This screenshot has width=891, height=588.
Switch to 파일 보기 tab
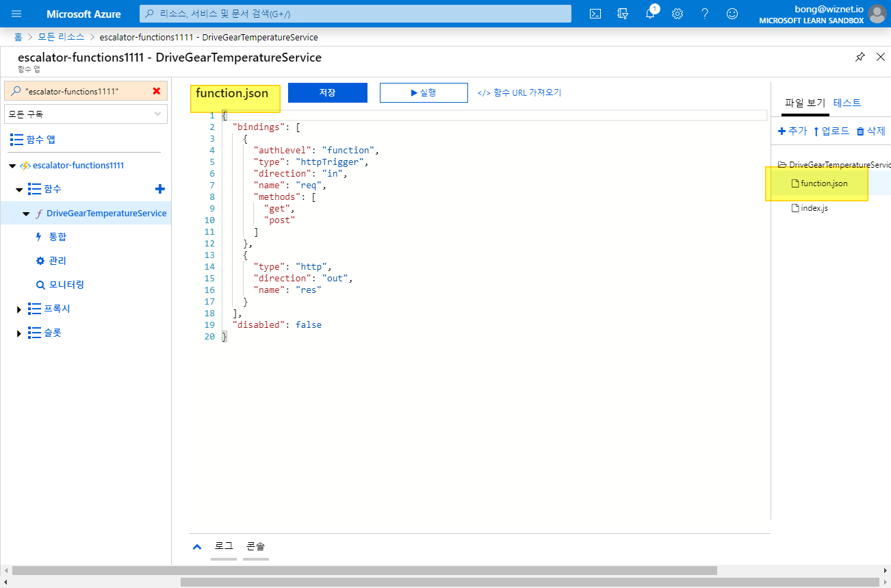coord(805,103)
